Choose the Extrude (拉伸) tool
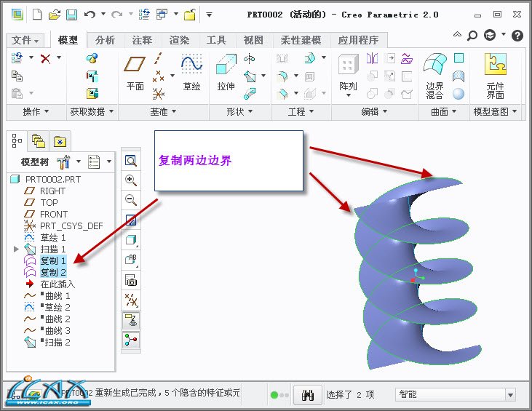 pos(226,73)
